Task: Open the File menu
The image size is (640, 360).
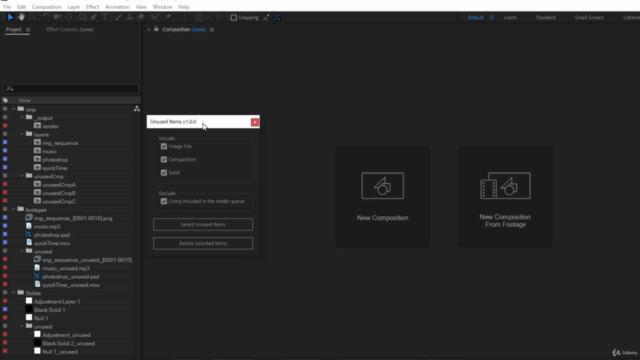Action: coord(7,7)
